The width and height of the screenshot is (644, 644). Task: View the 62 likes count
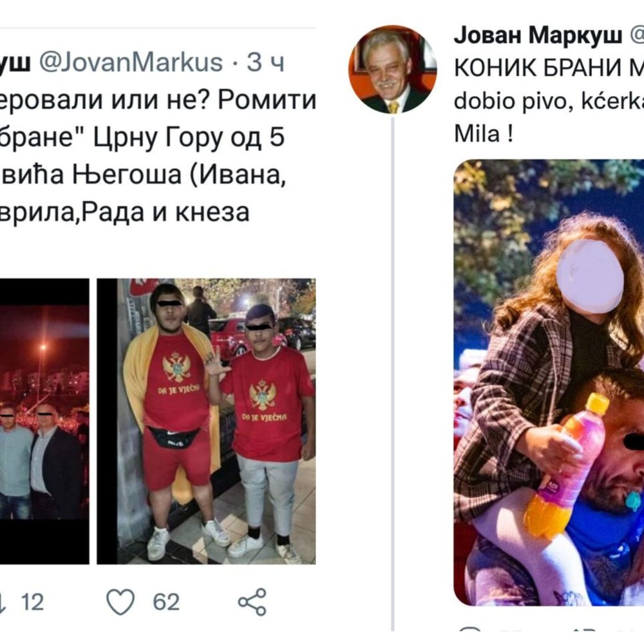(166, 603)
